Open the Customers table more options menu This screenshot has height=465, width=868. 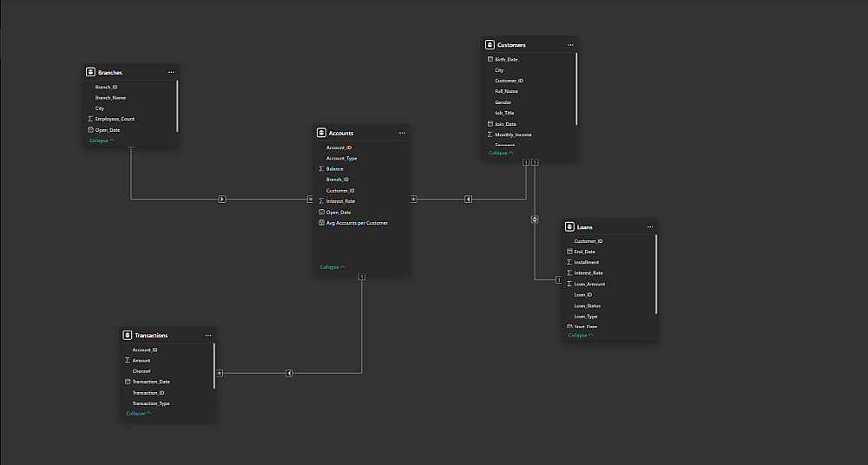[x=570, y=45]
